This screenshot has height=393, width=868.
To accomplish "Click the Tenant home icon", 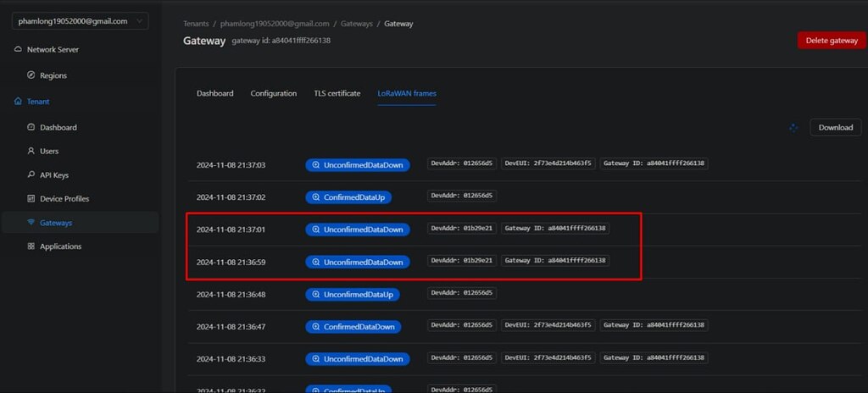I will click(19, 102).
